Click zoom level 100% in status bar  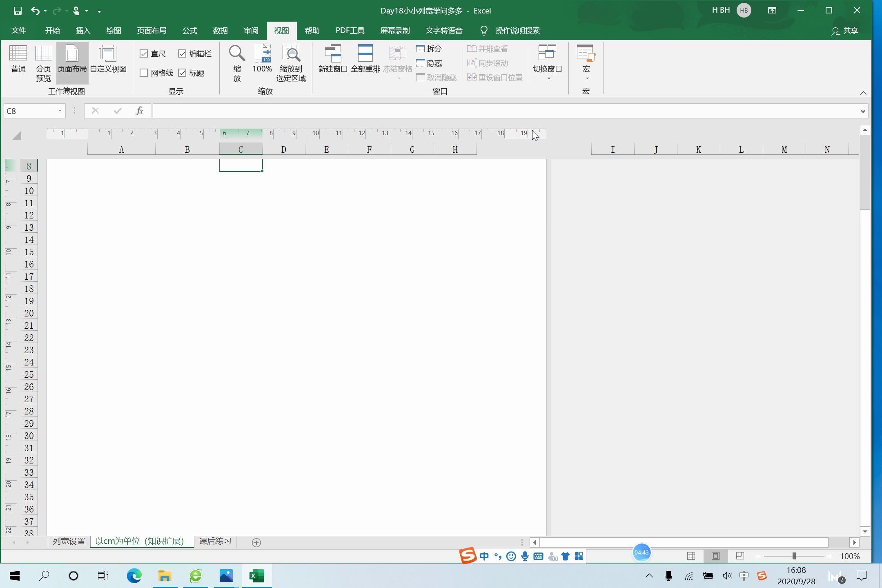850,556
